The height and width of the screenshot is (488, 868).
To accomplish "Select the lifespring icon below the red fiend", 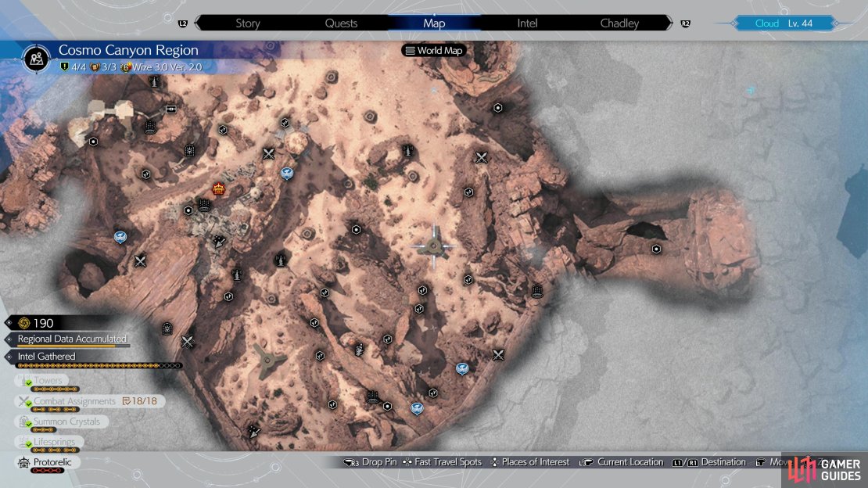I will [204, 205].
